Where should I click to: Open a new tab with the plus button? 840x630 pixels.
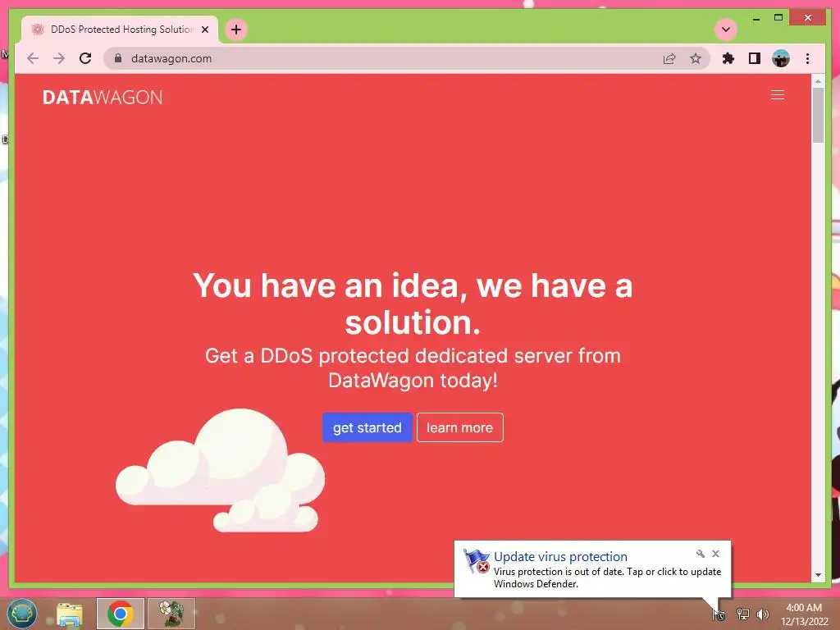(236, 30)
